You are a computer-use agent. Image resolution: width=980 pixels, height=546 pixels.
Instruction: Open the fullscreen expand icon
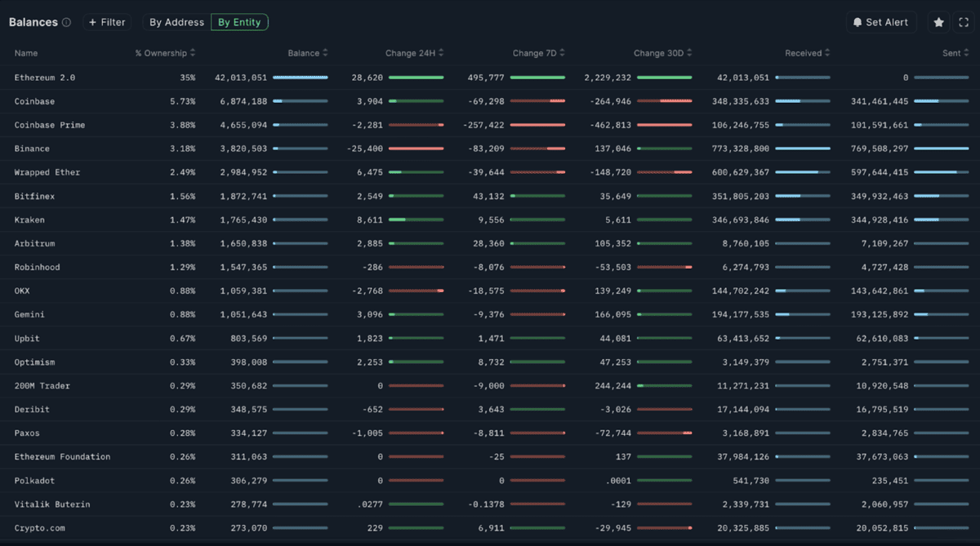[x=964, y=23]
